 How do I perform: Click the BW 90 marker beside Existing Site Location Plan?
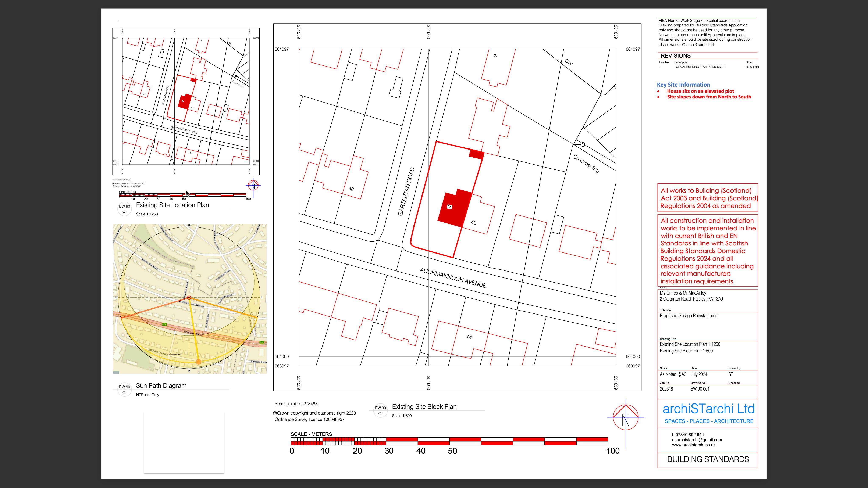124,208
